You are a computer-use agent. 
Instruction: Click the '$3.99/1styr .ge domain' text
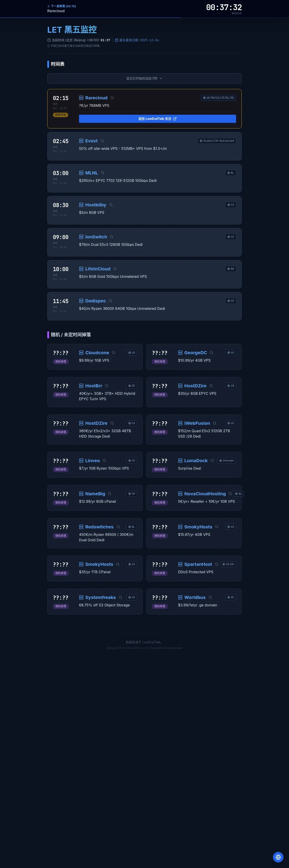[197, 605]
